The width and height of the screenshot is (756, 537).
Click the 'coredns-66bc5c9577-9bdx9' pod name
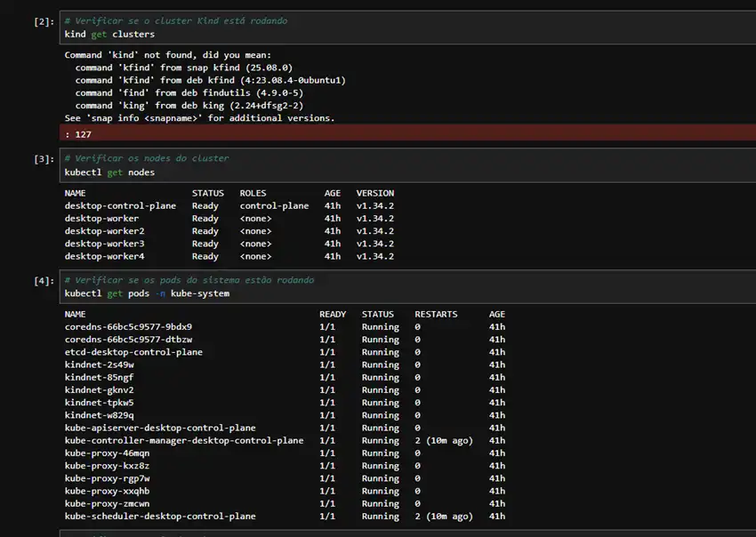coord(128,327)
